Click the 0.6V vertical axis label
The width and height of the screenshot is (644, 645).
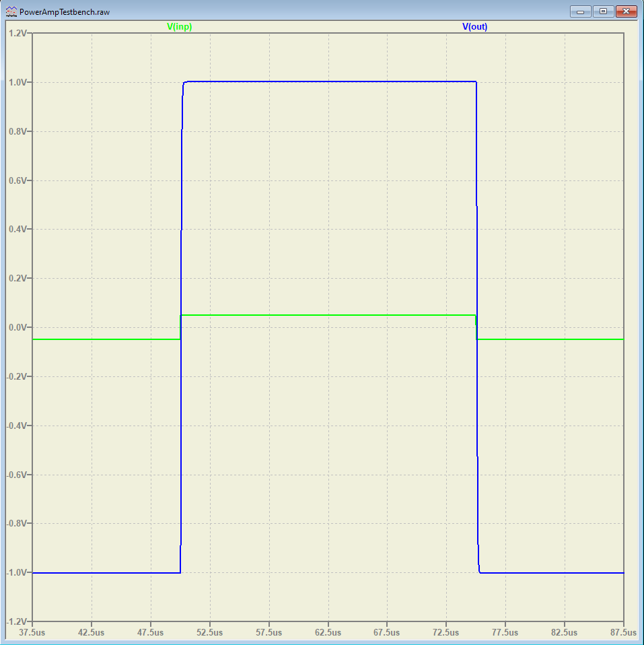coord(17,180)
